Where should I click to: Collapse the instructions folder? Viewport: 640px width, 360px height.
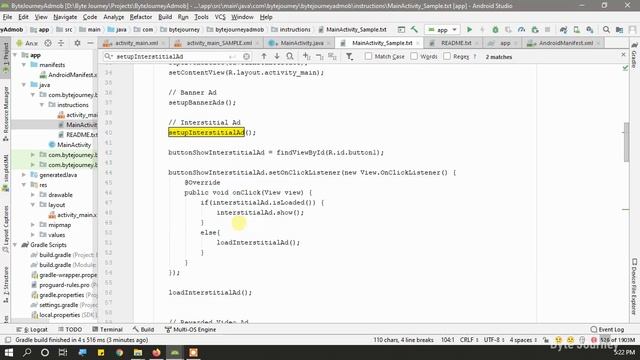point(42,104)
